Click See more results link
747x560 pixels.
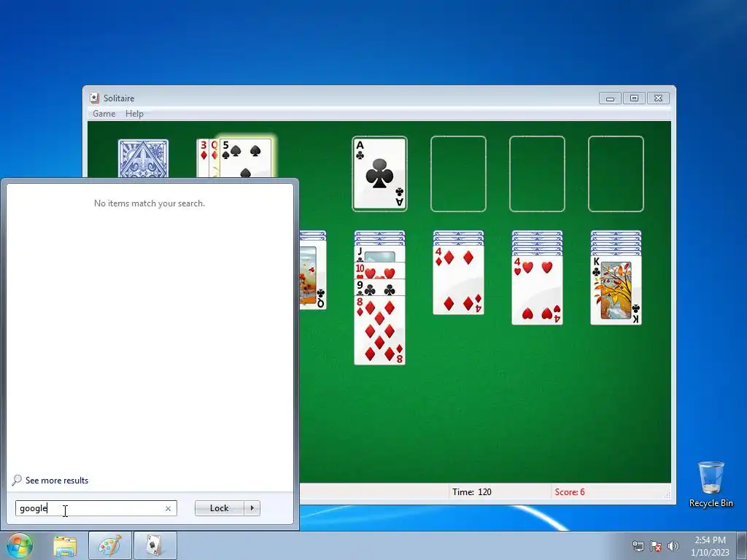pyautogui.click(x=57, y=481)
